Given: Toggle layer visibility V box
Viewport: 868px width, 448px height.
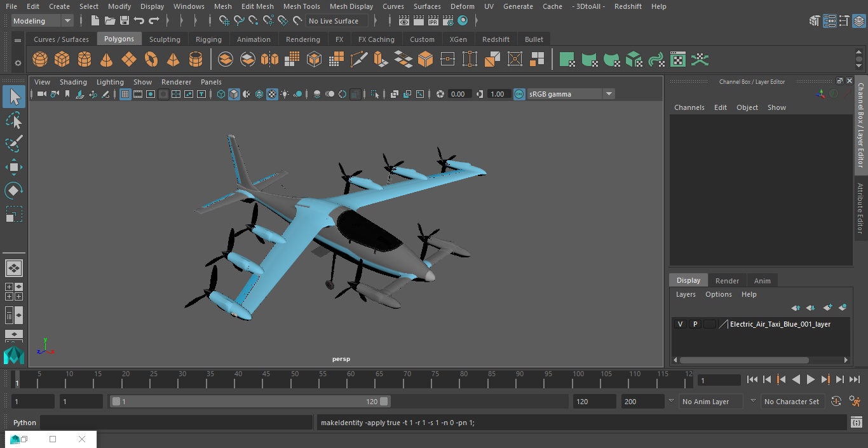Looking at the screenshot, I should [x=681, y=324].
